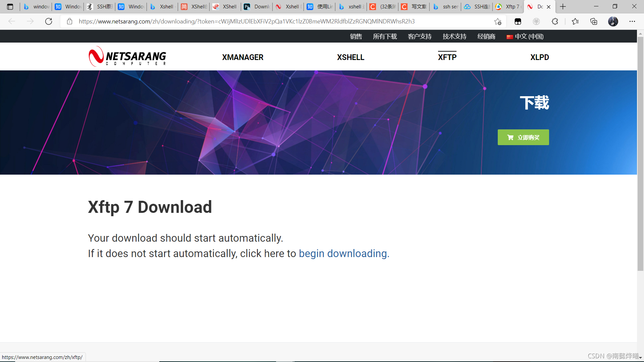Go to the XFTP product page

(447, 57)
